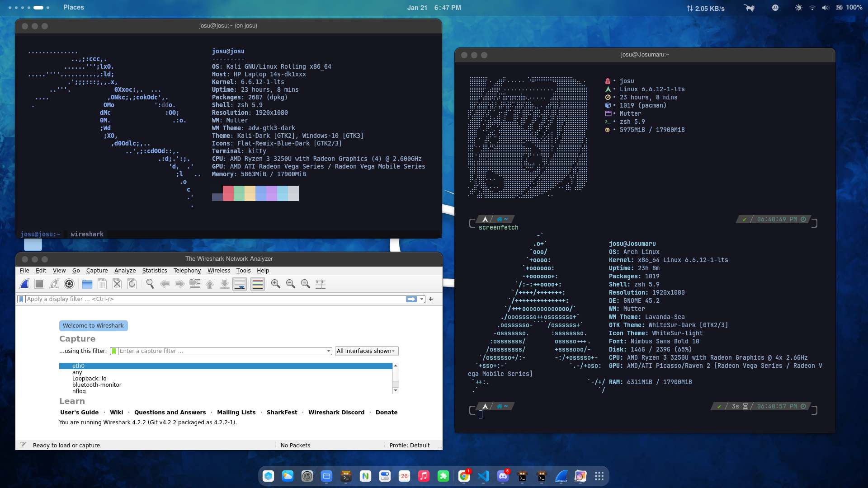
Task: Go back in packet history arrow
Action: (x=165, y=284)
